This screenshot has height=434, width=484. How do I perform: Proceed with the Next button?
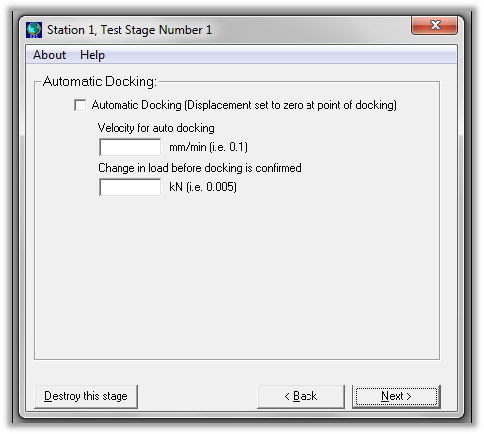coord(396,396)
